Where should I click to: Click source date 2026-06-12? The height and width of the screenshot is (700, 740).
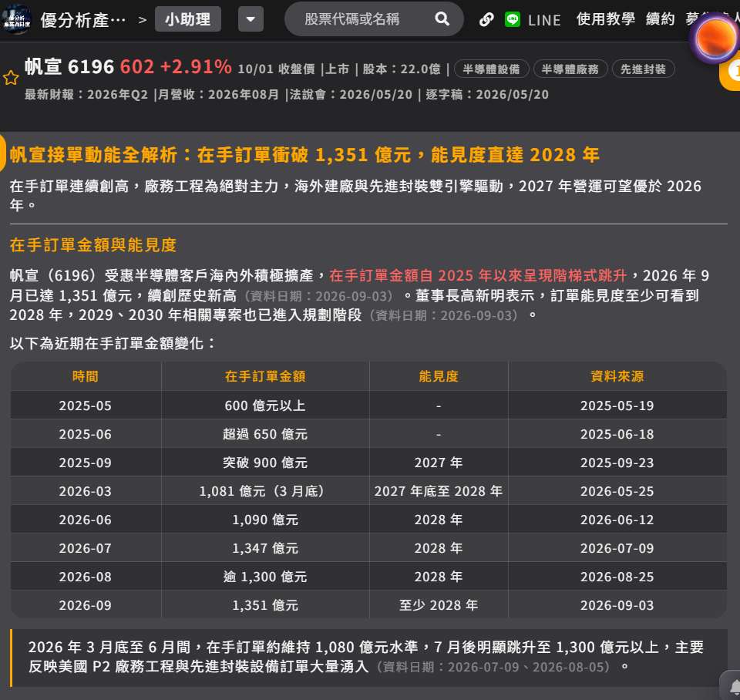(617, 520)
